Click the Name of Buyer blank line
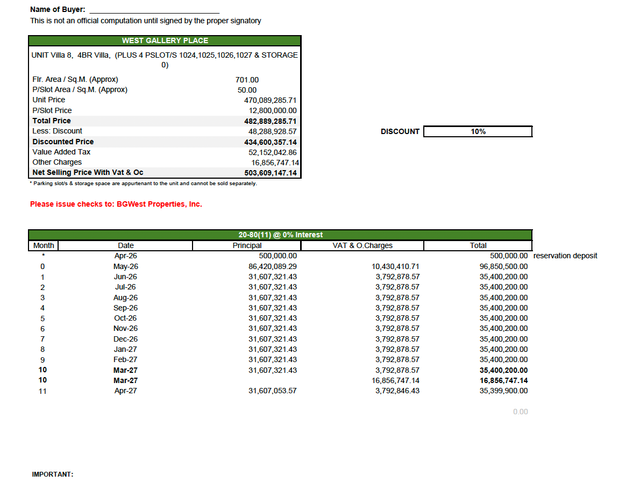The image size is (640, 480). [154, 10]
